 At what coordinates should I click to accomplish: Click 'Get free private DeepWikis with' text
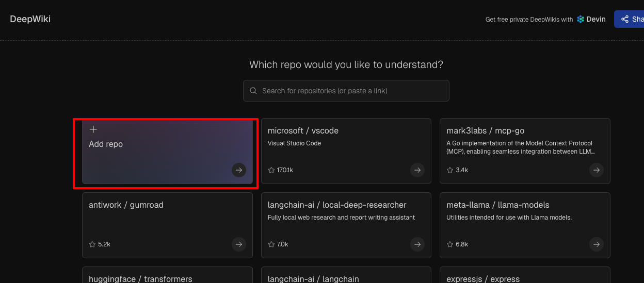click(x=529, y=20)
